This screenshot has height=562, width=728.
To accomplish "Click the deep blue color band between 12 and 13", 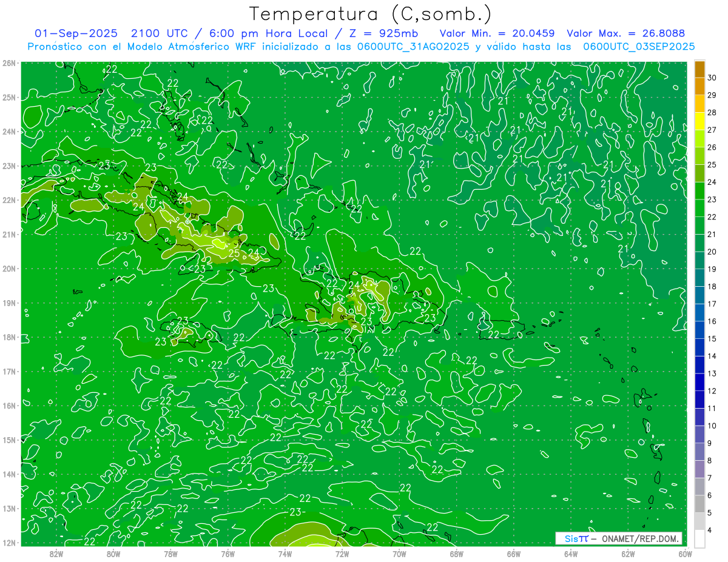I will (699, 382).
